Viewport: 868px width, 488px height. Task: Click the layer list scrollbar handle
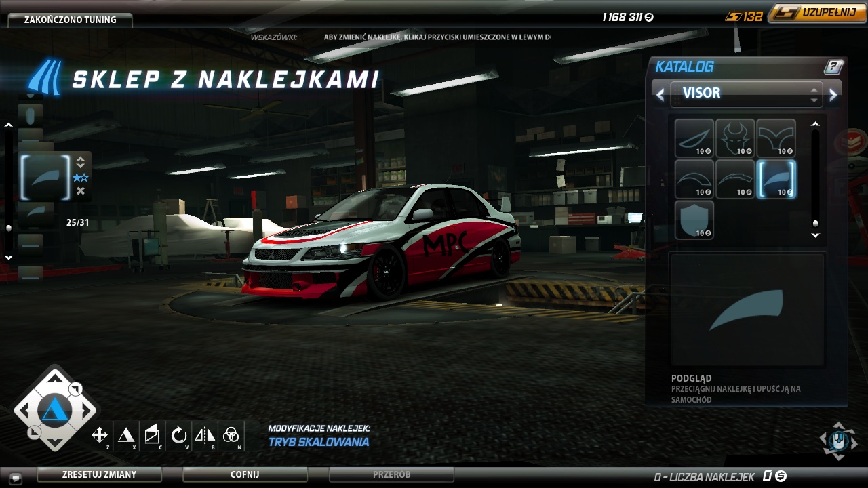(9, 228)
